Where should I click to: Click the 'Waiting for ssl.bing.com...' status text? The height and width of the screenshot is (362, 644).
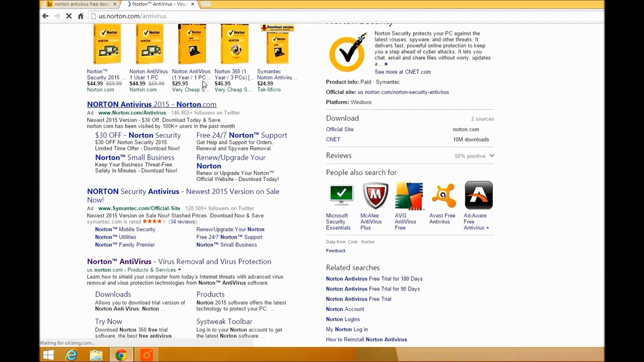(67, 343)
